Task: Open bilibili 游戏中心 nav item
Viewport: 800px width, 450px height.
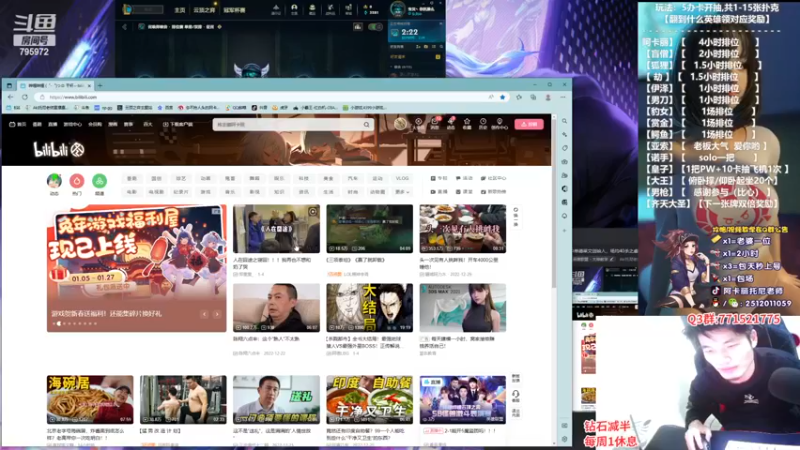Action: [72, 124]
